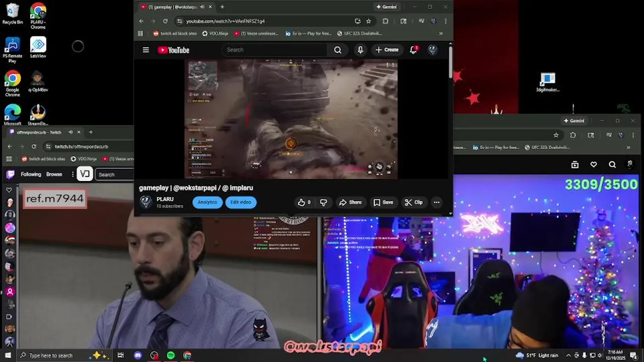Open a new tab in Twitch window
The image size is (644, 362).
[x=91, y=132]
